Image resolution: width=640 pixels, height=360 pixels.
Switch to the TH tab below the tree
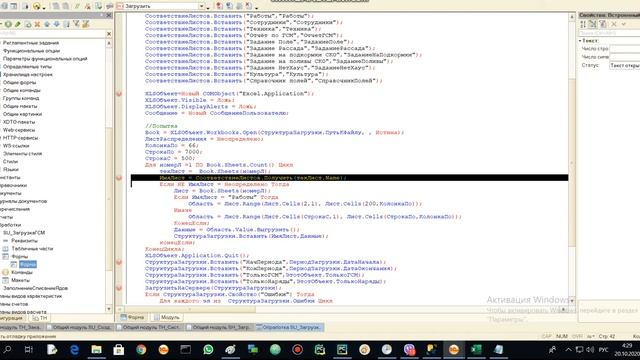(x=40, y=318)
